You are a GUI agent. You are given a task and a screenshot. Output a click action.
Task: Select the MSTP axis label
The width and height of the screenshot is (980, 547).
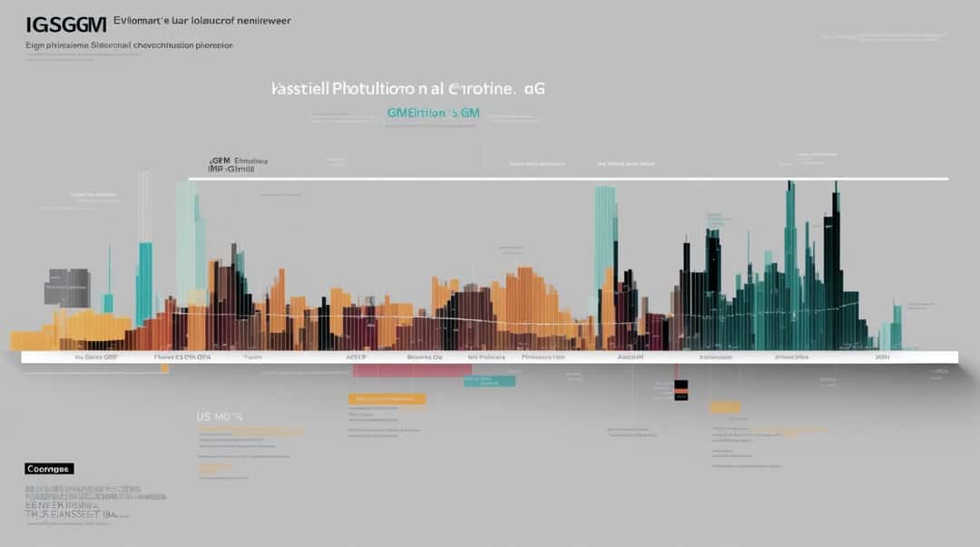pyautogui.click(x=357, y=357)
